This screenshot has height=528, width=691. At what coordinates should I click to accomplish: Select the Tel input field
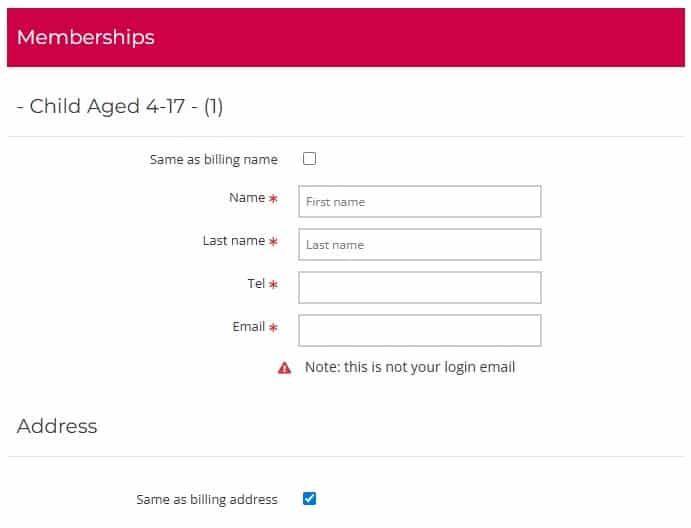[x=420, y=287]
